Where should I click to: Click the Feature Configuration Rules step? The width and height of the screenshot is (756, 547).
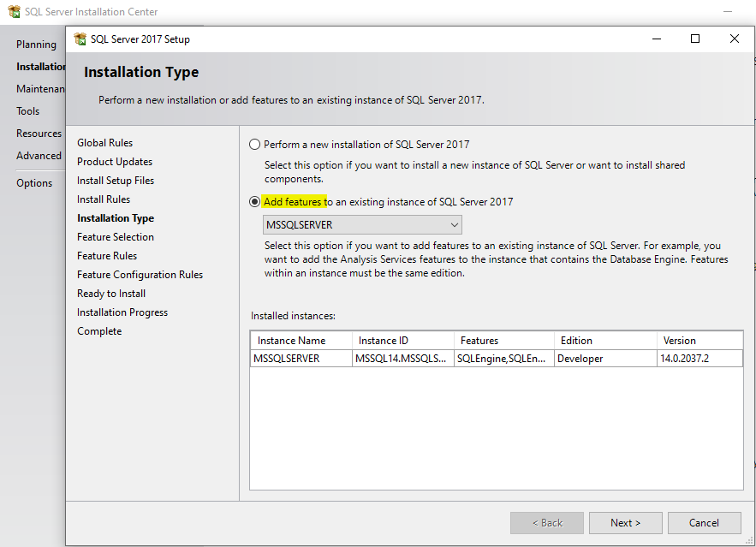[x=140, y=275]
